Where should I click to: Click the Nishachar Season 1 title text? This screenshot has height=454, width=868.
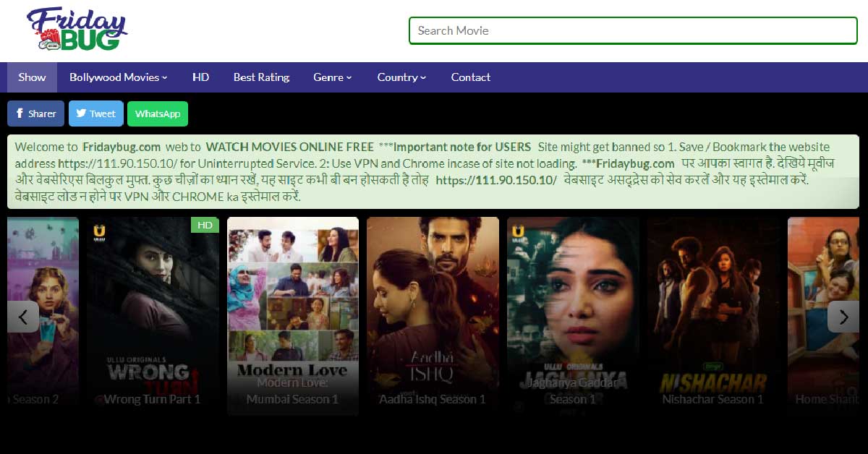tap(713, 399)
